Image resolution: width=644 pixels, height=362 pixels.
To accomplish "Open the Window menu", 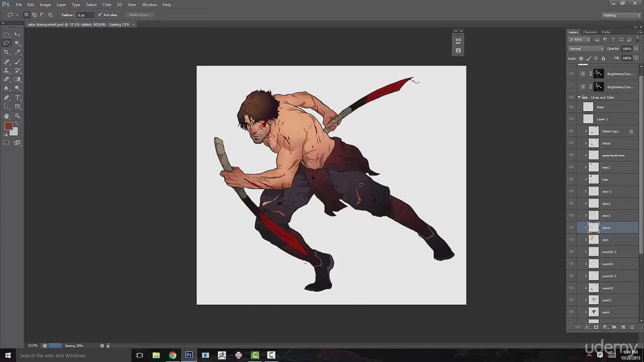I will click(x=149, y=5).
